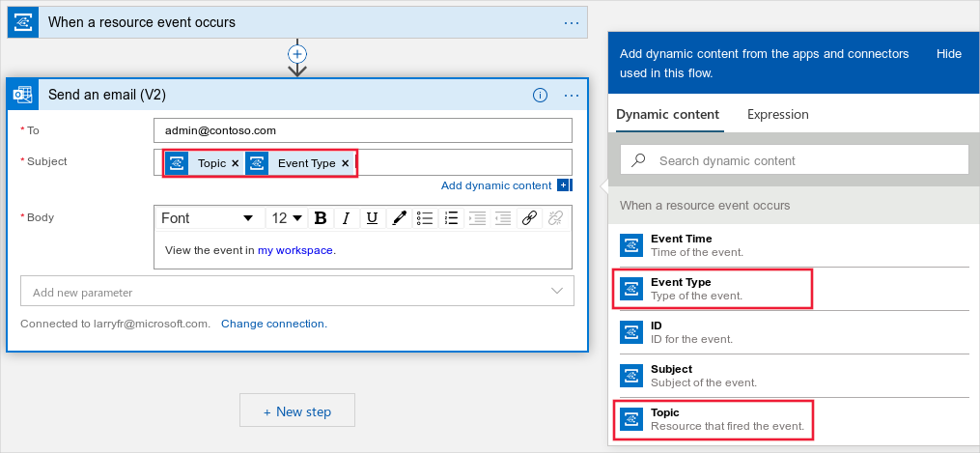
Task: Open the font size 12 dropdown
Action: [287, 218]
